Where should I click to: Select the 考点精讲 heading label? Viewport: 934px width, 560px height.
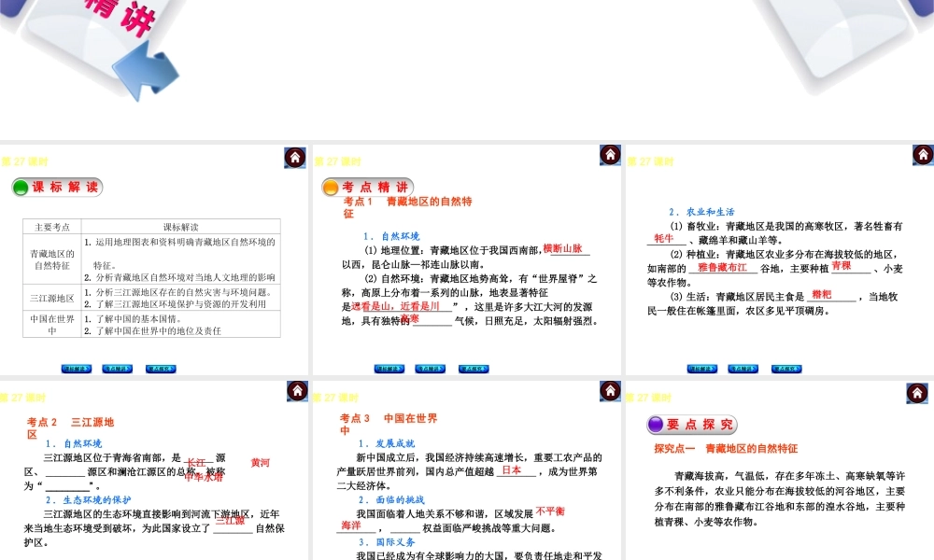[375, 187]
